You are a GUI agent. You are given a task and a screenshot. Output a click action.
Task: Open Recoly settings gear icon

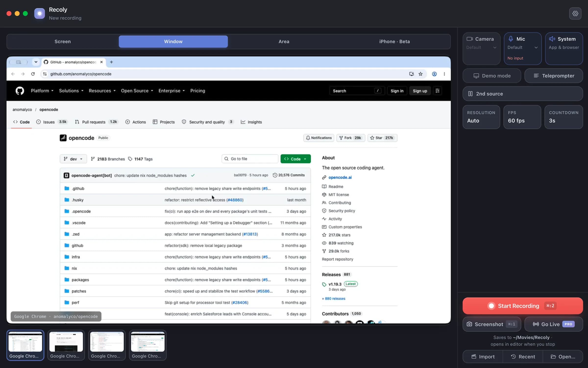[x=575, y=13]
